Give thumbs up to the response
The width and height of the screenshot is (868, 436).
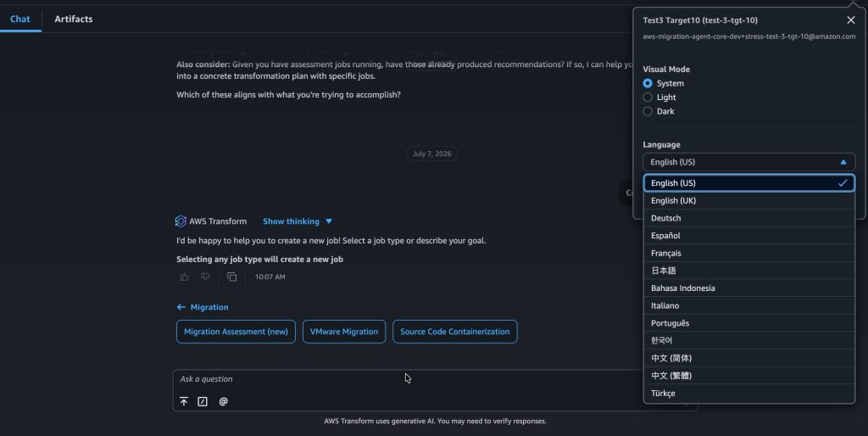coord(184,277)
